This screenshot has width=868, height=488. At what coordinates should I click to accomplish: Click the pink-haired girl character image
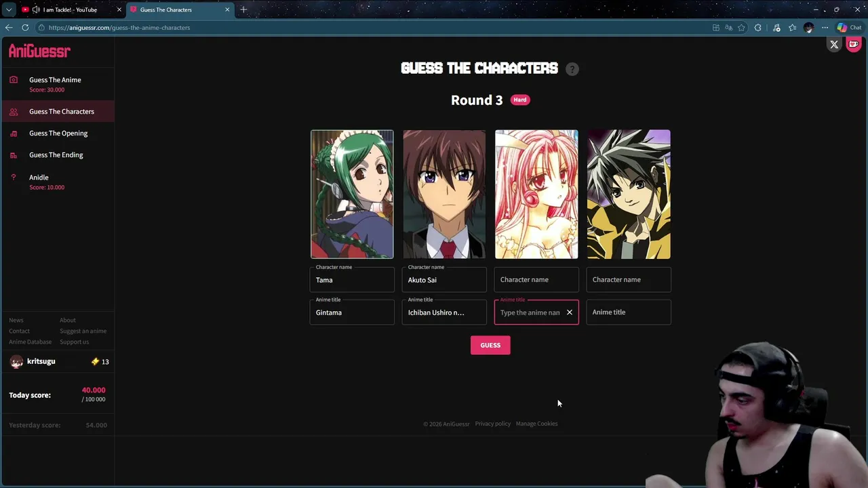536,195
